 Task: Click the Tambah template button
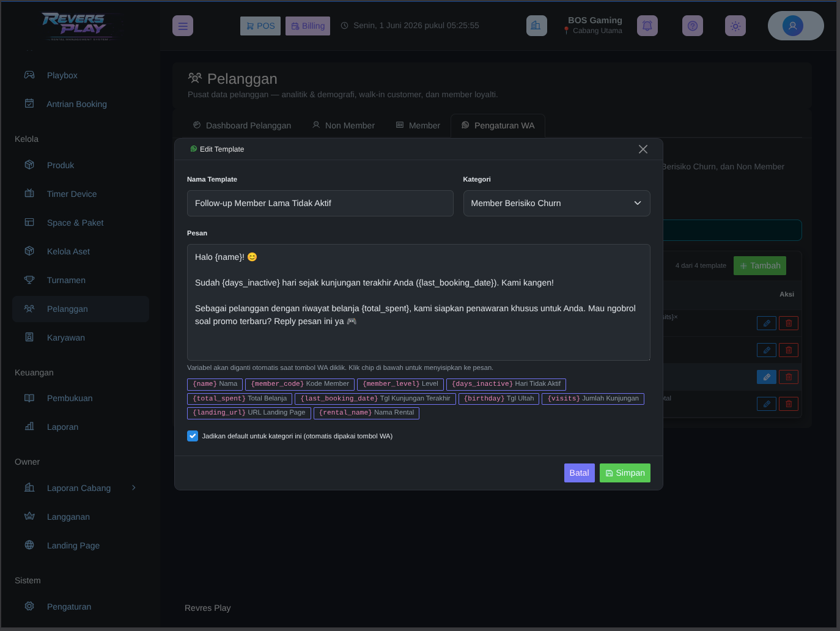(x=760, y=265)
